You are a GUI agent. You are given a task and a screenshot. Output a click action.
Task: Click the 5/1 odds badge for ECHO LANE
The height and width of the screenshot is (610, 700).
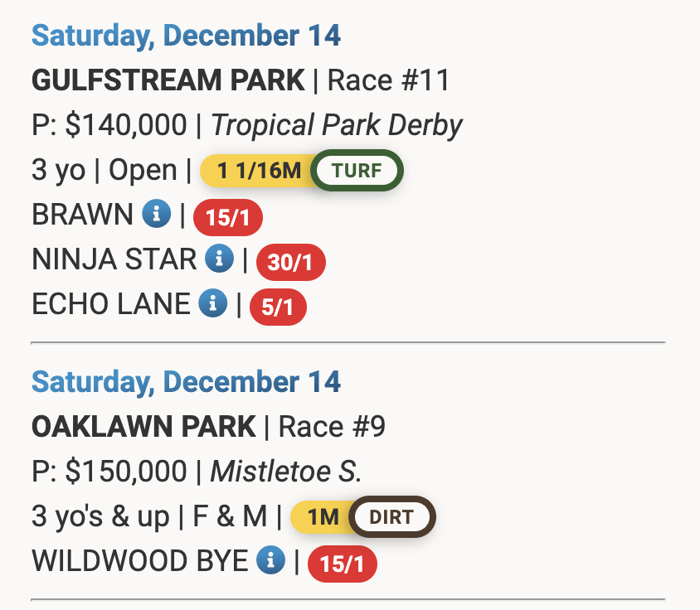(278, 307)
